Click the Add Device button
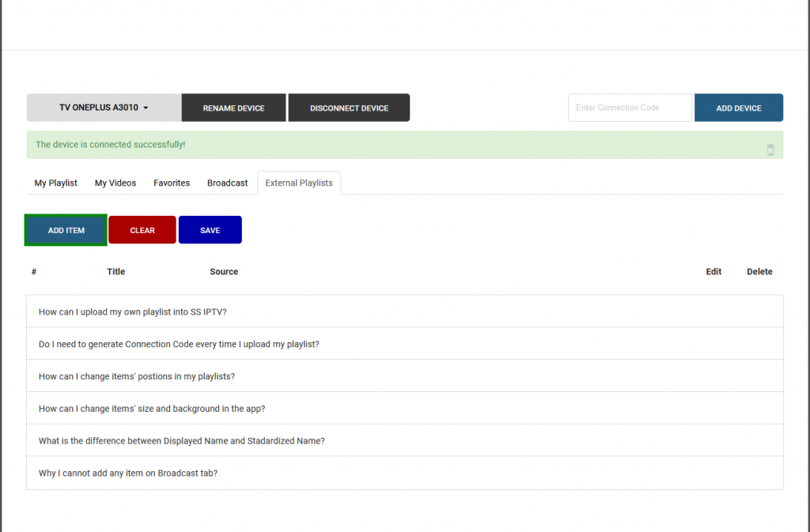Image resolution: width=810 pixels, height=532 pixels. click(738, 108)
